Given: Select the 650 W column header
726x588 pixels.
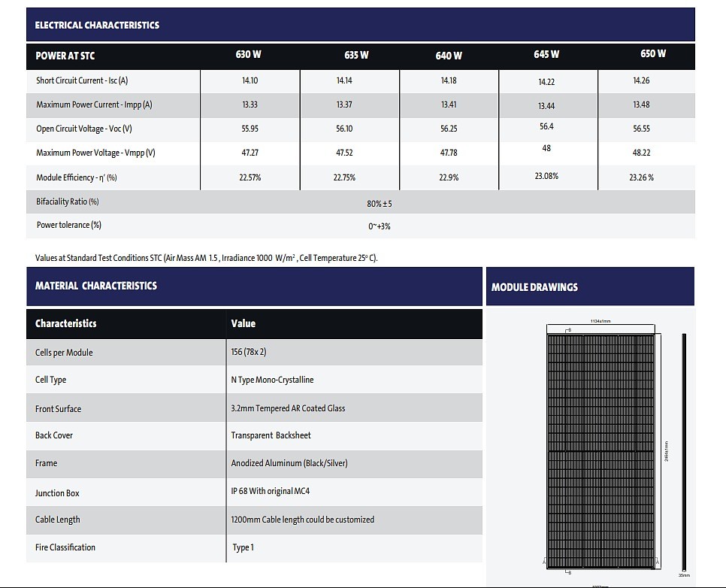Looking at the screenshot, I should click(652, 53).
